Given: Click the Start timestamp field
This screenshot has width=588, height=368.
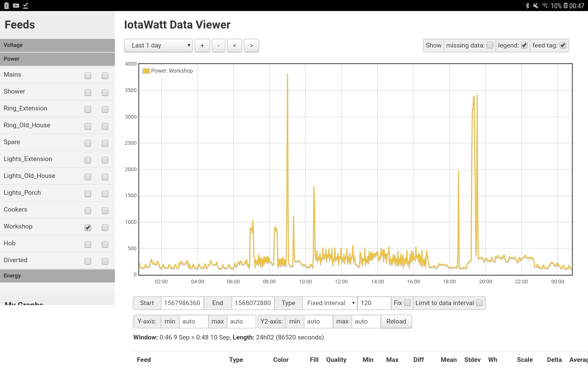Looking at the screenshot, I should (x=182, y=303).
